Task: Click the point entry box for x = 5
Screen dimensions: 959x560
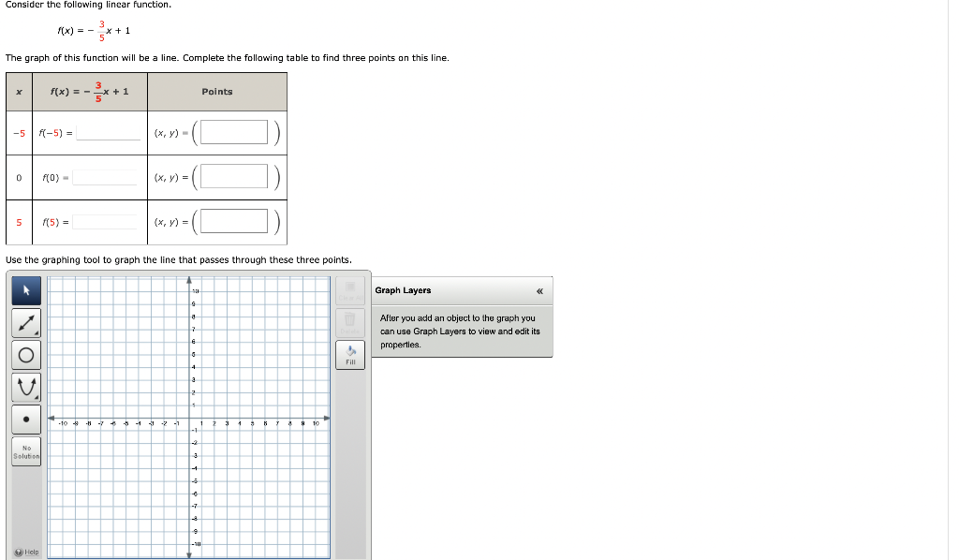Action: (232, 222)
